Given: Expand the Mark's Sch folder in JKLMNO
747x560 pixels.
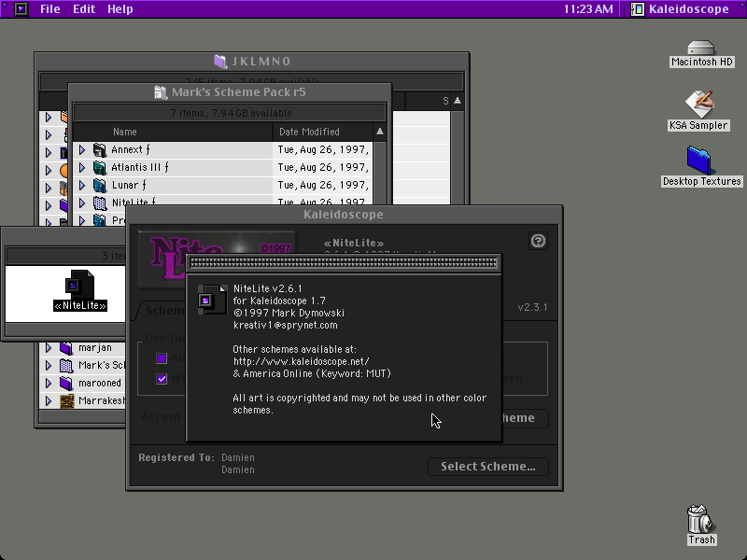Looking at the screenshot, I should coord(49,366).
